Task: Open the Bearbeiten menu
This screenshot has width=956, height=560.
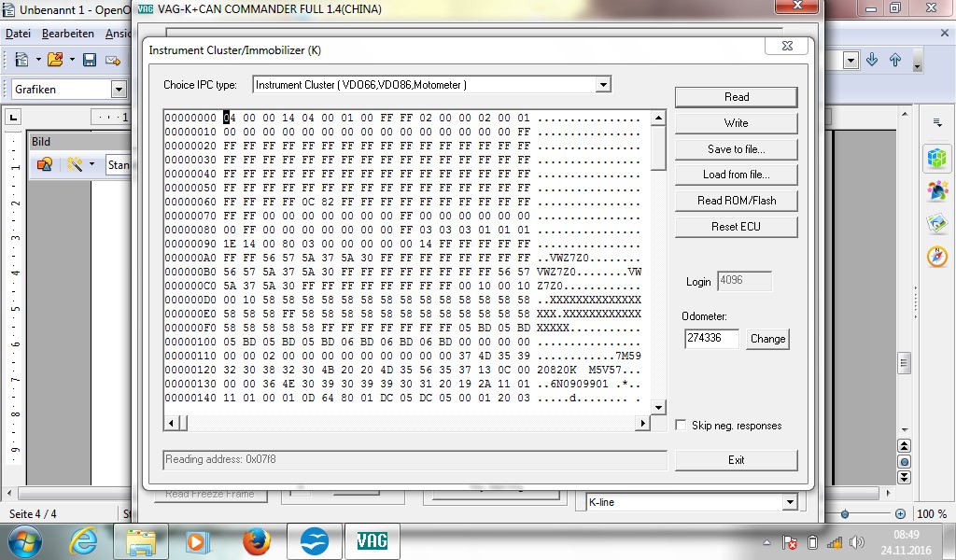Action: click(x=67, y=34)
